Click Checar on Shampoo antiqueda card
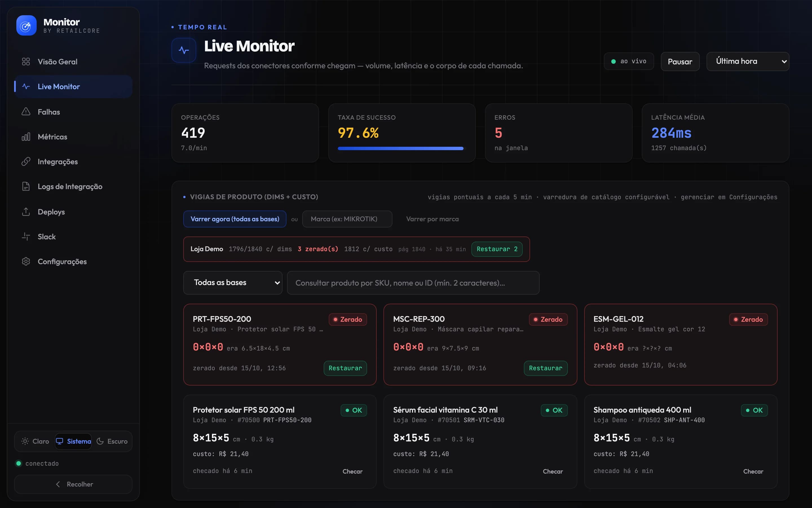 coord(753,471)
